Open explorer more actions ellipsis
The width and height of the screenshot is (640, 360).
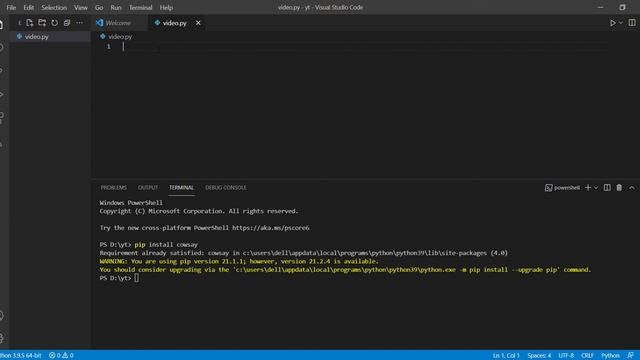[x=79, y=23]
